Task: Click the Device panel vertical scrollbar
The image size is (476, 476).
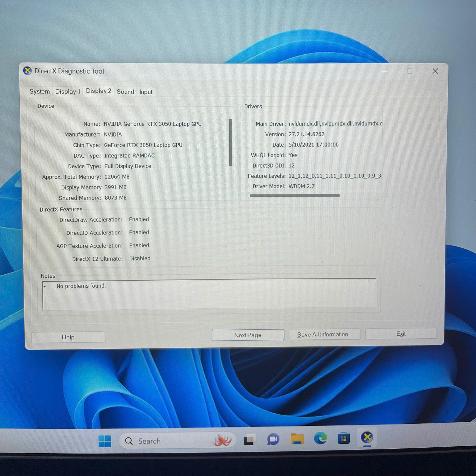Action: (230, 142)
